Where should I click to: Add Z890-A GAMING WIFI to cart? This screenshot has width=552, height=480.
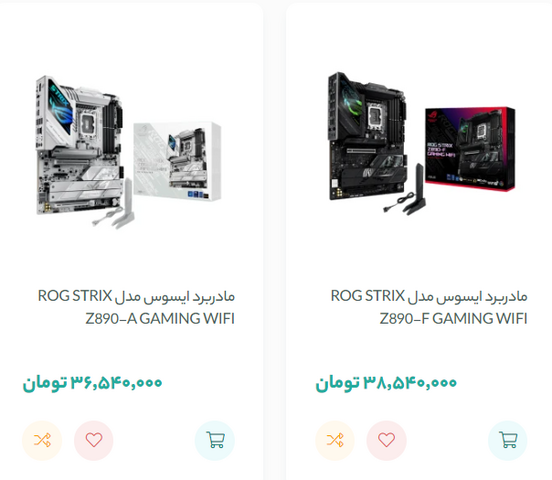(215, 440)
